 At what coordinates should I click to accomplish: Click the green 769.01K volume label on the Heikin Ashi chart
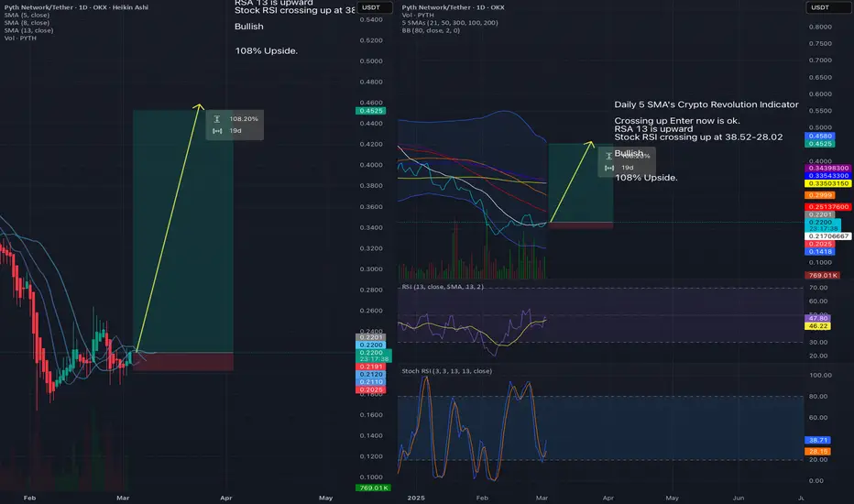coord(373,488)
